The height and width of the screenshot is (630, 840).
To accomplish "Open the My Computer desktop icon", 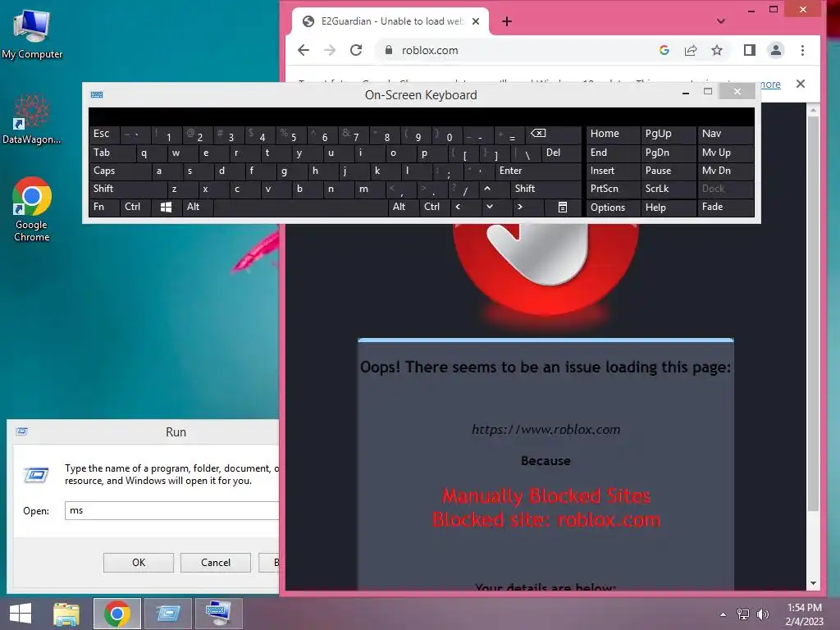I will [32, 34].
